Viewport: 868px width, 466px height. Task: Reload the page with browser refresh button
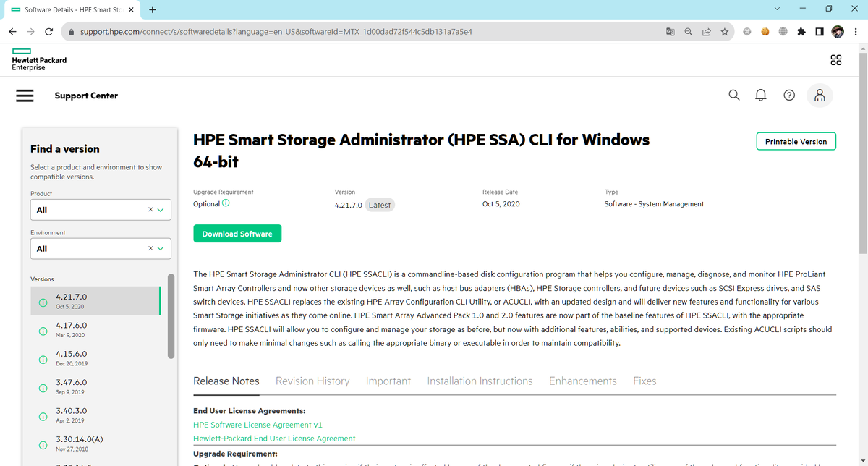(48, 32)
